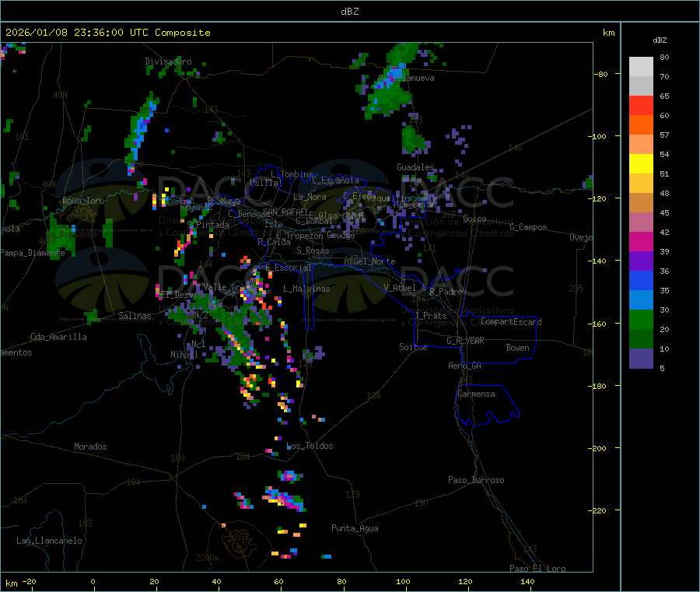Image resolution: width=700 pixels, height=592 pixels.
Task: Click the 'Goico' map label
Action: [474, 219]
